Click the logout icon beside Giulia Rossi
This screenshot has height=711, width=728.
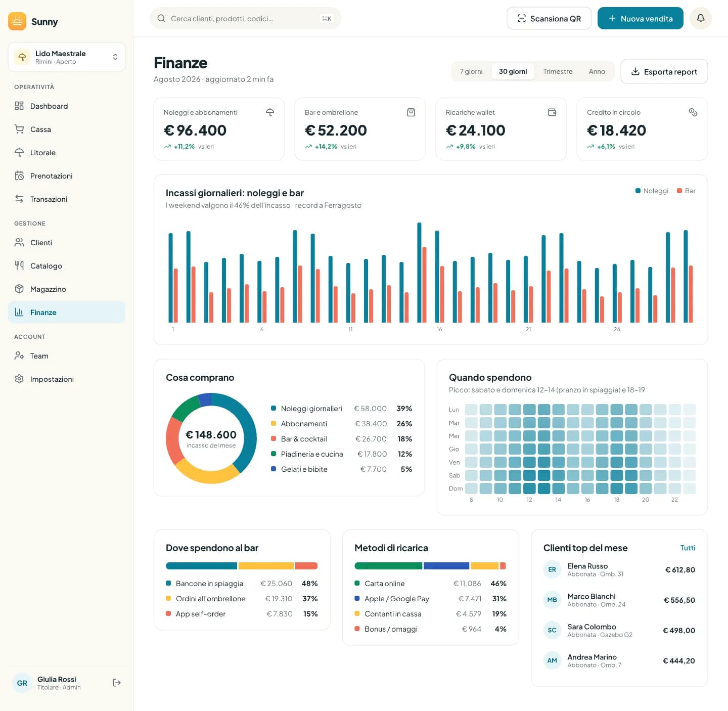117,683
